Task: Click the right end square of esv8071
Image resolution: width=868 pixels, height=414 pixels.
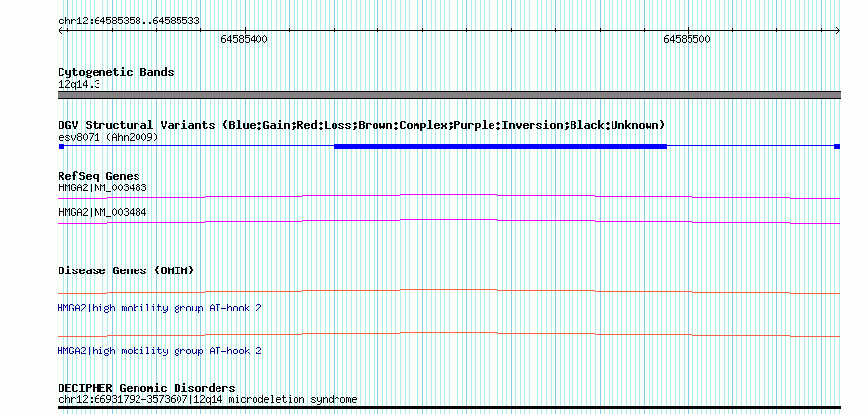Action: [x=837, y=146]
